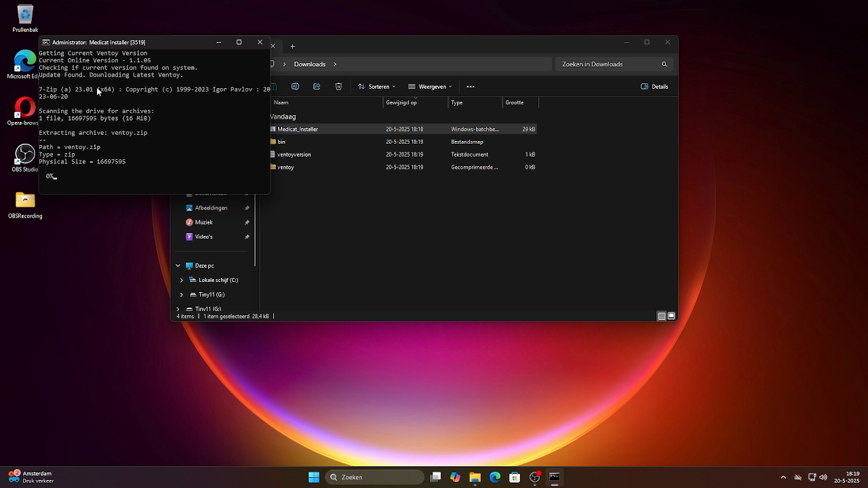868x488 pixels.
Task: Select Deze pc in the navigation pane
Action: [204, 266]
